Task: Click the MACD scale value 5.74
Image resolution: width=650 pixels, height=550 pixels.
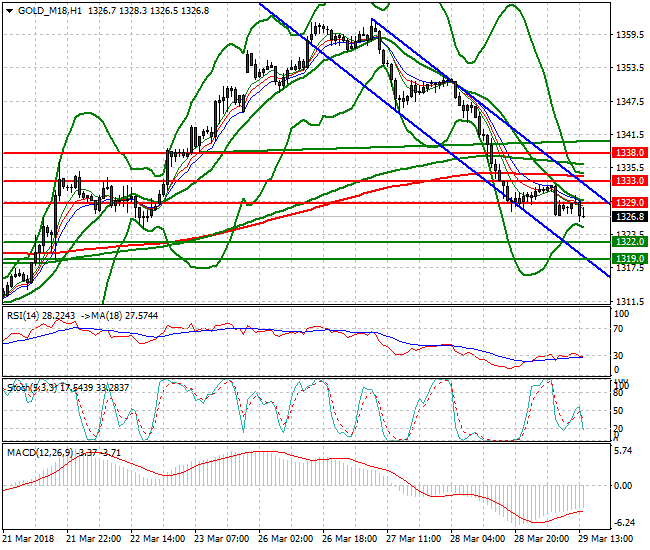Action: 623,451
